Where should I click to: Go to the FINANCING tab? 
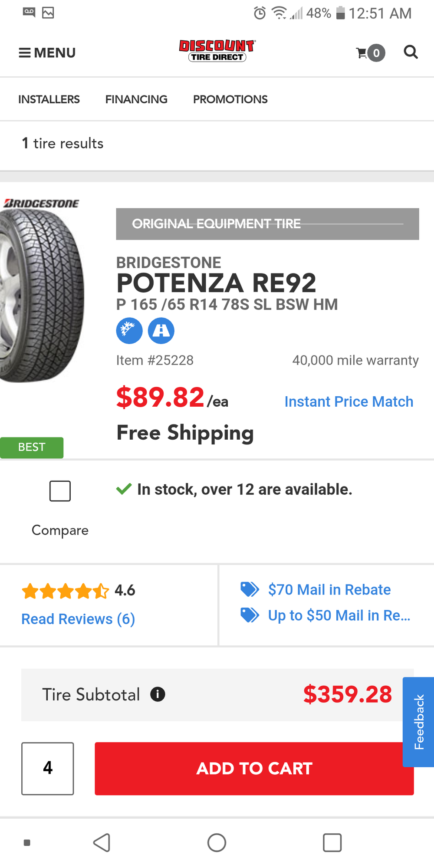pyautogui.click(x=136, y=99)
